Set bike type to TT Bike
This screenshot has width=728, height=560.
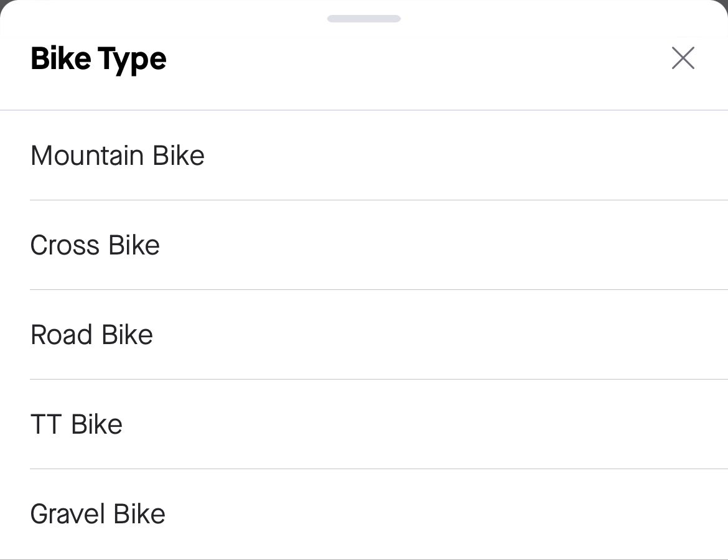click(x=77, y=424)
